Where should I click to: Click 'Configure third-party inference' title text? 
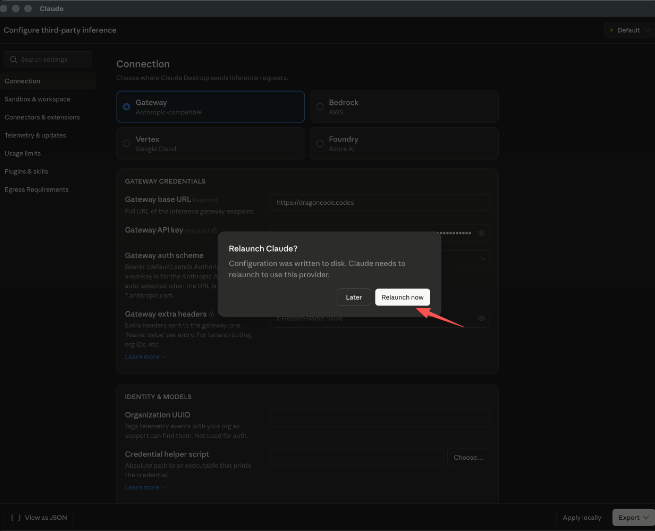60,30
